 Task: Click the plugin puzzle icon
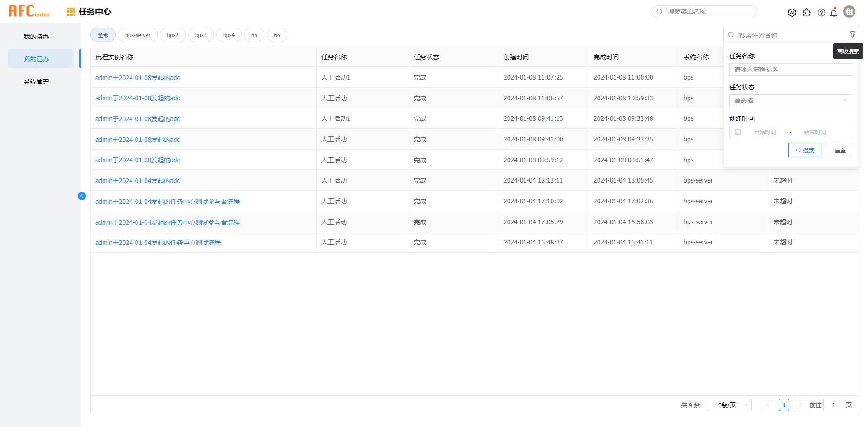coord(807,12)
